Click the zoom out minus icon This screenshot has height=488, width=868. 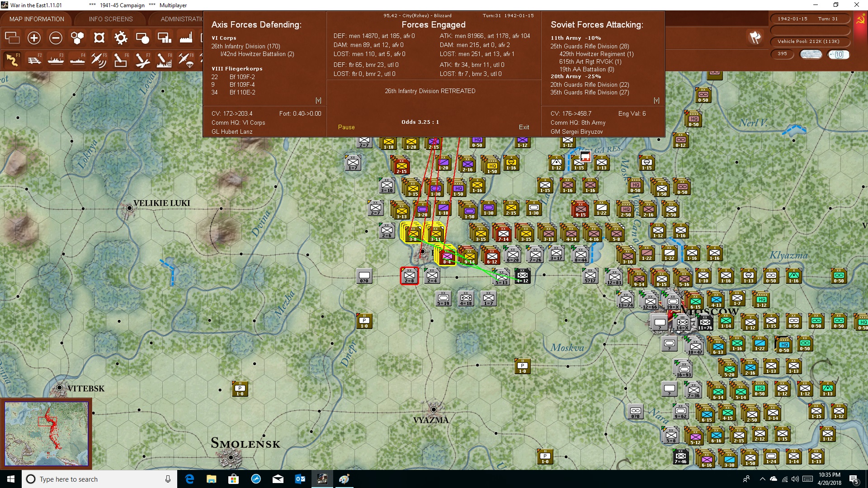point(56,38)
